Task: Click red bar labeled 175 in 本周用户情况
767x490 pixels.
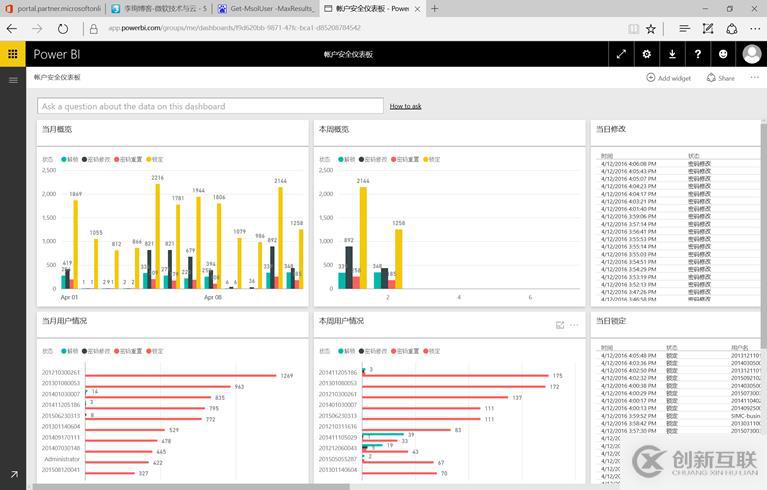Action: (x=455, y=376)
